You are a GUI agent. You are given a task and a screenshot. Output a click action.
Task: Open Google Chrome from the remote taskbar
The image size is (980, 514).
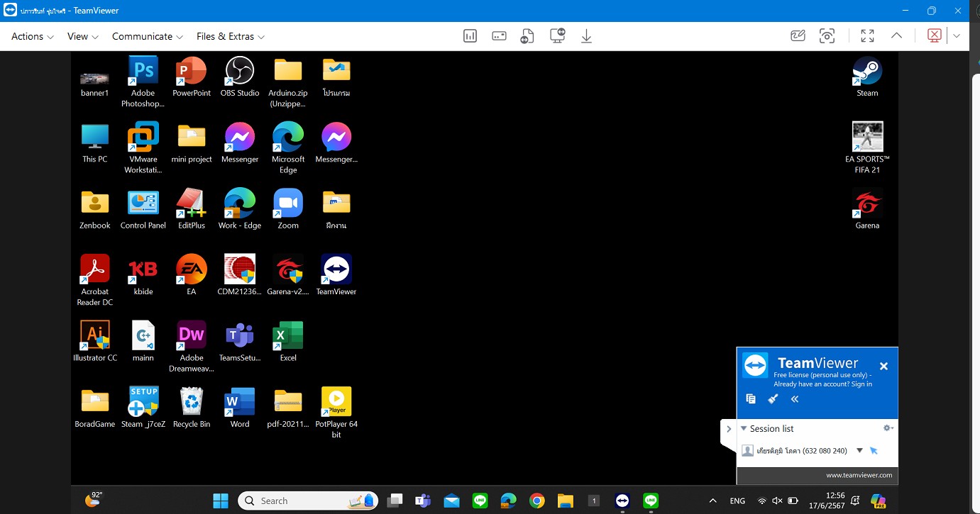pyautogui.click(x=537, y=501)
